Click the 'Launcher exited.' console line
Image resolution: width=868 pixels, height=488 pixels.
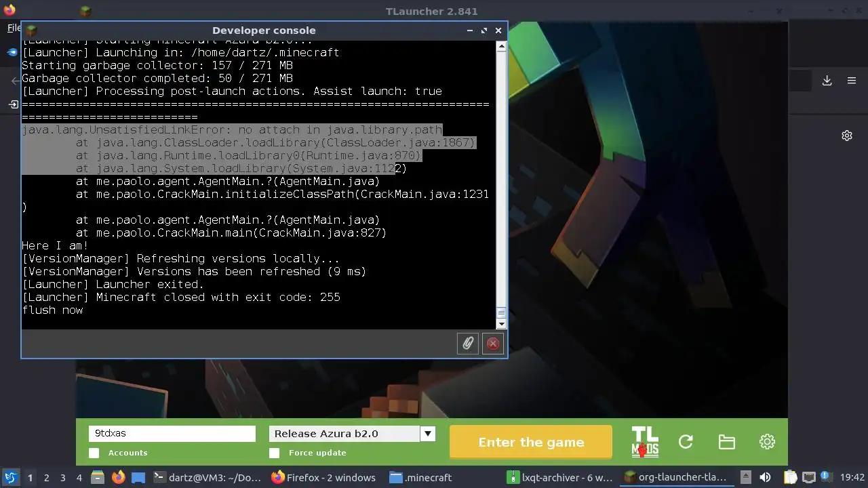pos(113,285)
